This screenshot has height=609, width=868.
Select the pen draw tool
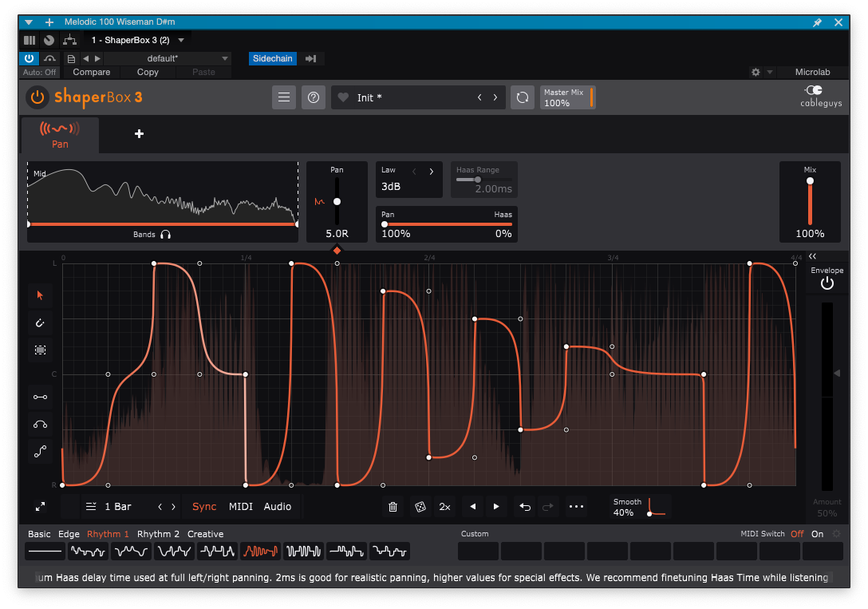point(40,322)
